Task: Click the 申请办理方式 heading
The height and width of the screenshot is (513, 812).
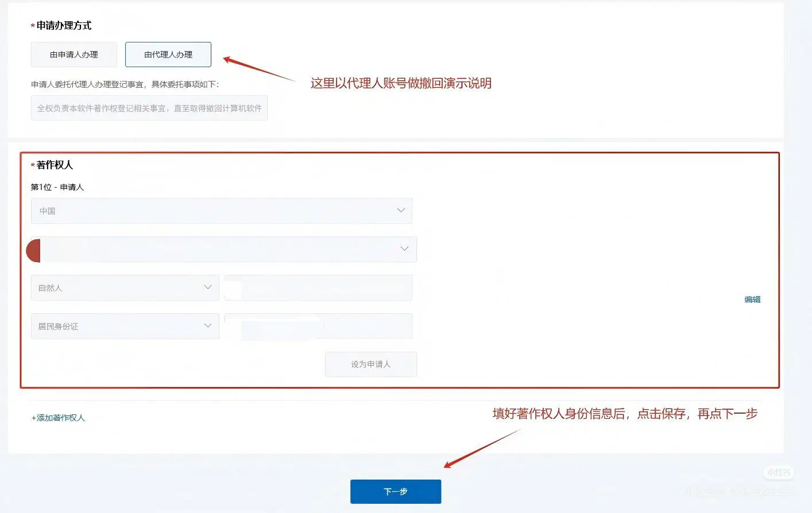Action: 64,25
